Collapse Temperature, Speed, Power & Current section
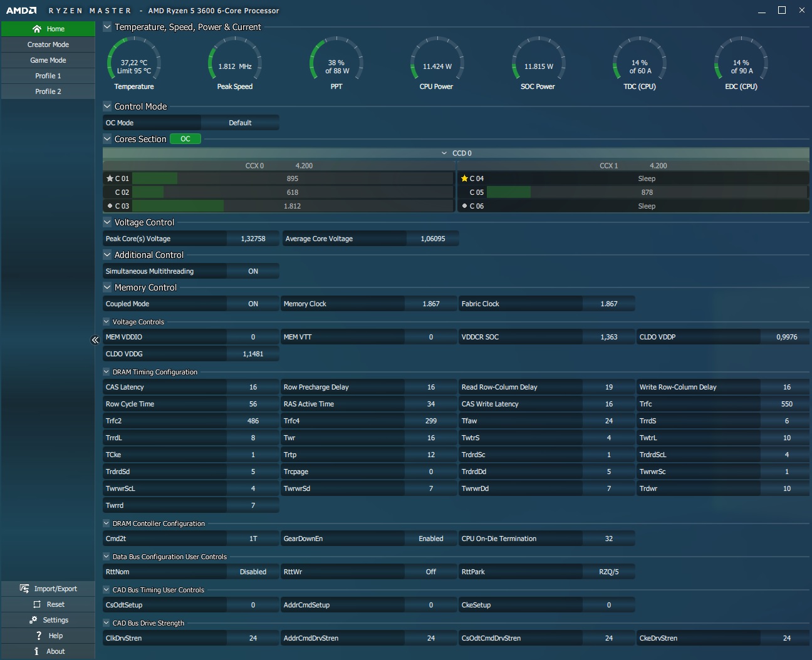 pyautogui.click(x=107, y=27)
